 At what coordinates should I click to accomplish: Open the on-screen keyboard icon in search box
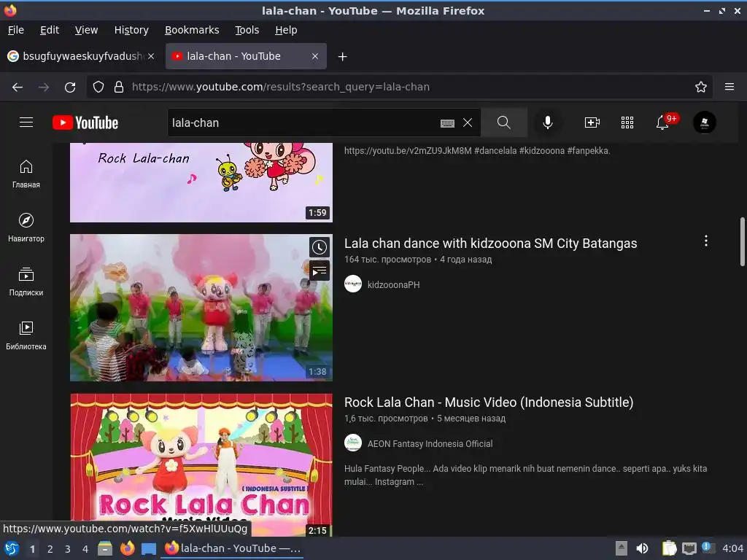pos(447,123)
